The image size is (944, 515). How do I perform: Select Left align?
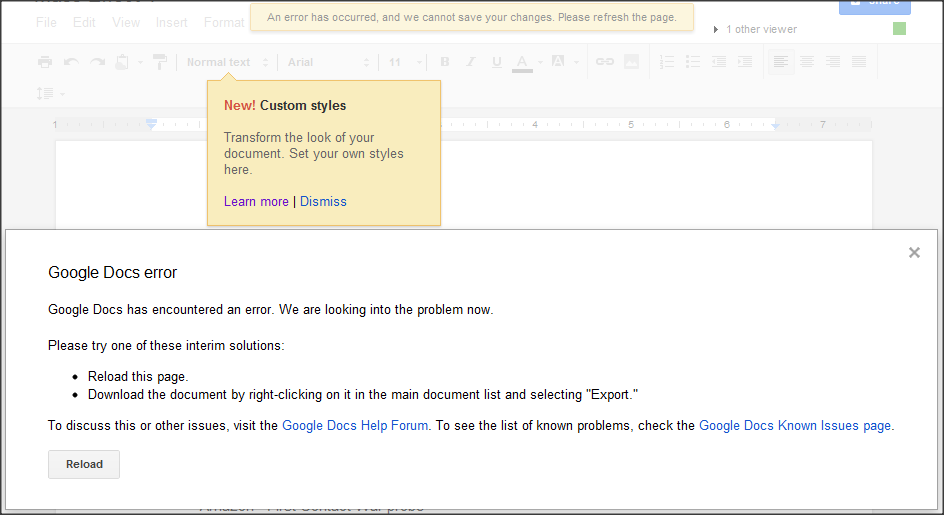tap(781, 61)
